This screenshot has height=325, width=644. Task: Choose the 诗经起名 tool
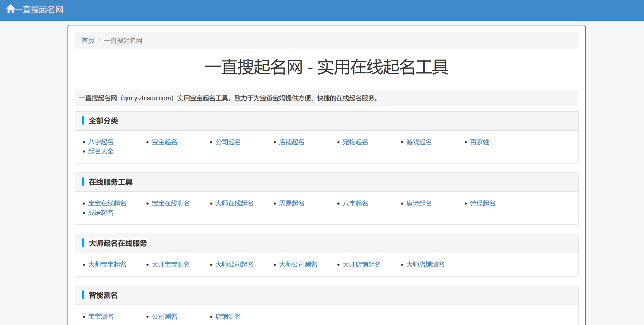(483, 203)
